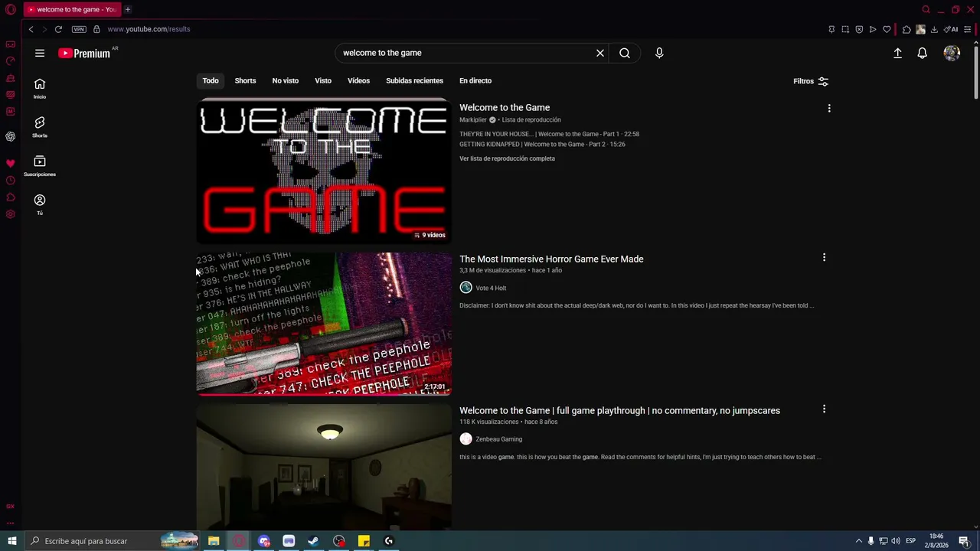Add page to bookmarks with heart icon
Screen dimensions: 980x551
(x=887, y=29)
